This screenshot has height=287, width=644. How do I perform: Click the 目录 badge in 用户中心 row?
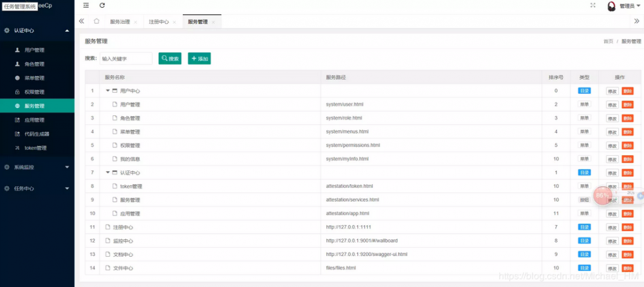point(584,91)
